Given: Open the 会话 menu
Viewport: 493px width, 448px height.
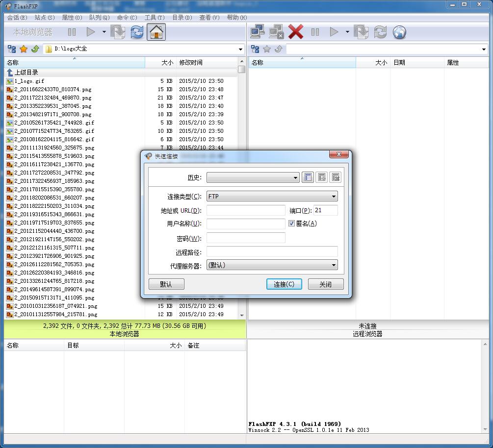Looking at the screenshot, I should click(17, 18).
